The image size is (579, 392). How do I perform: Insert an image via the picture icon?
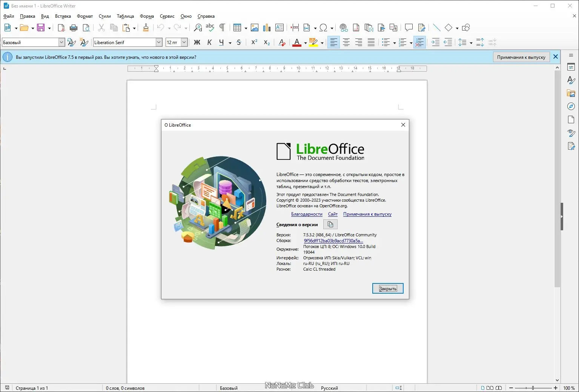tap(255, 28)
